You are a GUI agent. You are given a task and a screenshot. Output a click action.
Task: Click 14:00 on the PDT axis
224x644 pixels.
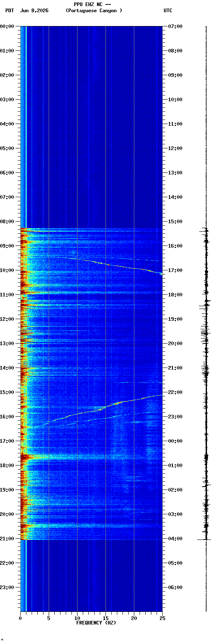(7, 368)
